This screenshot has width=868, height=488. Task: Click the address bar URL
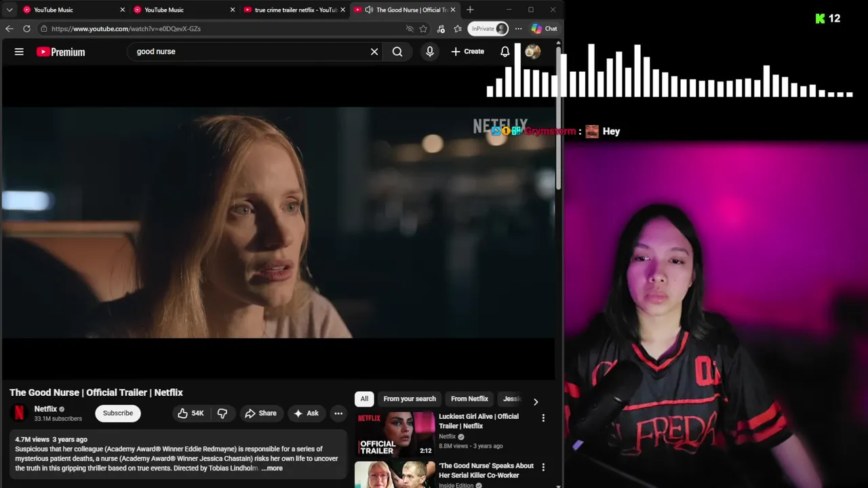pos(126,28)
